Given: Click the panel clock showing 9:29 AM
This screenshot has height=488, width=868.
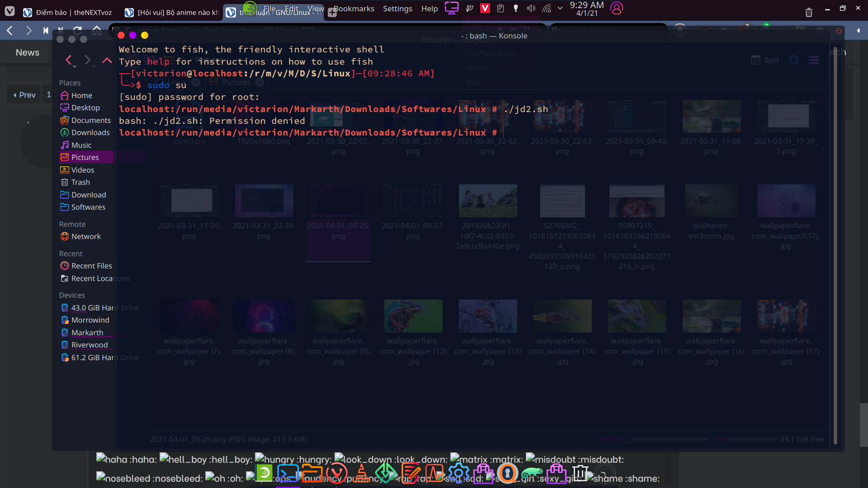Looking at the screenshot, I should click(x=587, y=9).
